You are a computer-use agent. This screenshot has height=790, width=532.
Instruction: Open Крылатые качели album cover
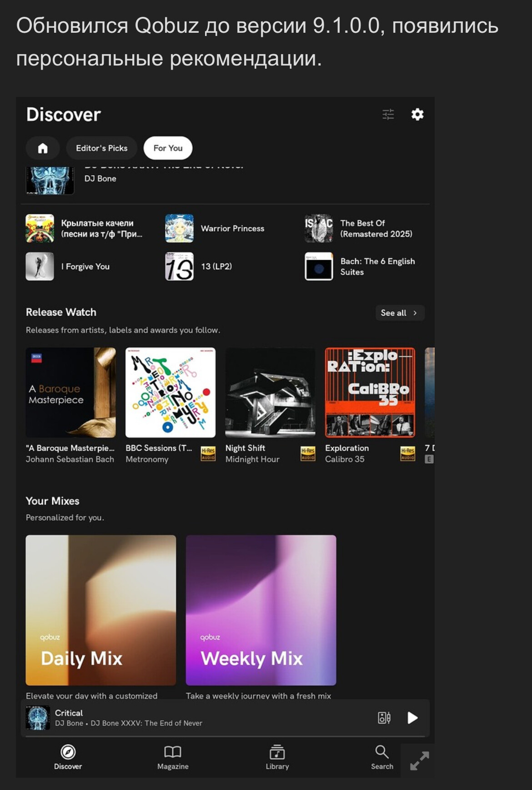(x=40, y=228)
